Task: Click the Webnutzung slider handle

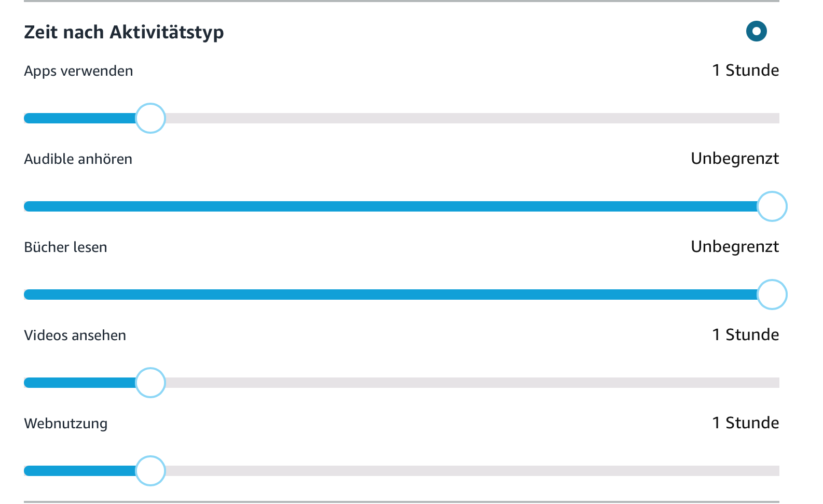Action: [x=150, y=471]
